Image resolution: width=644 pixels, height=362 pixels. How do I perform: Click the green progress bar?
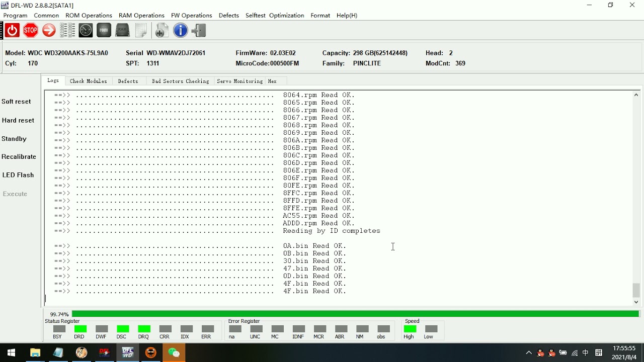coord(355,314)
